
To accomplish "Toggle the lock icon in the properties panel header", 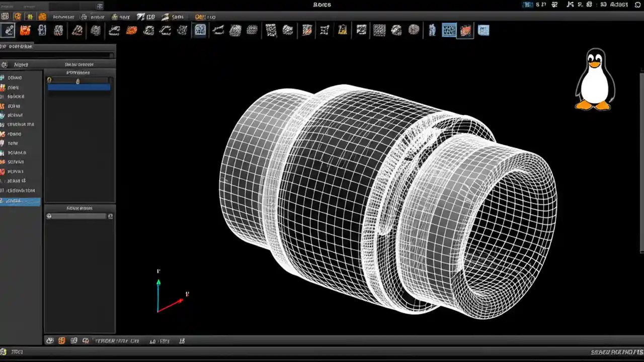I will coord(49,80).
